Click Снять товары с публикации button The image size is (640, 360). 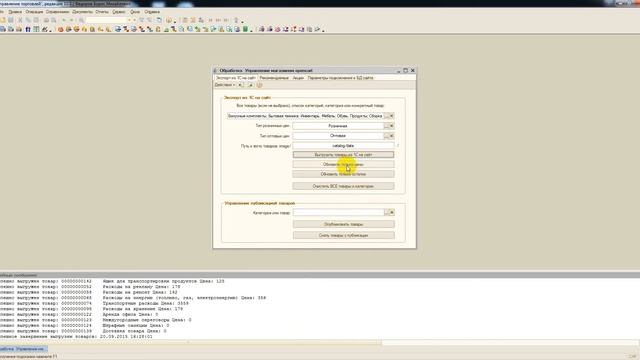pos(344,236)
